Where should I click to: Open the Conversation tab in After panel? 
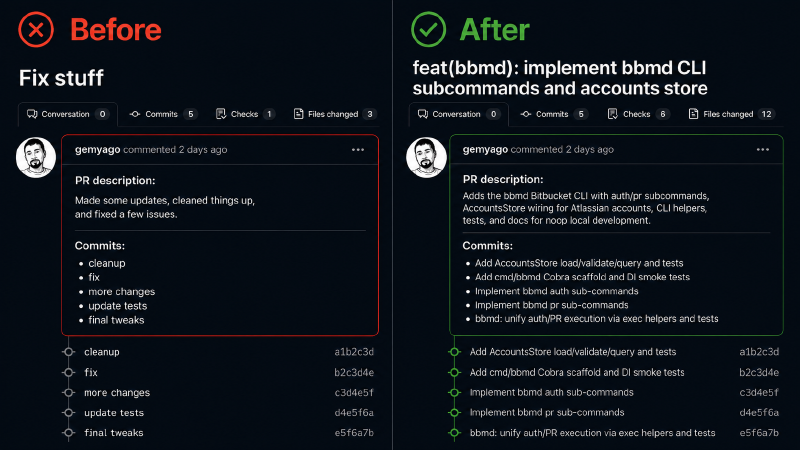[458, 114]
